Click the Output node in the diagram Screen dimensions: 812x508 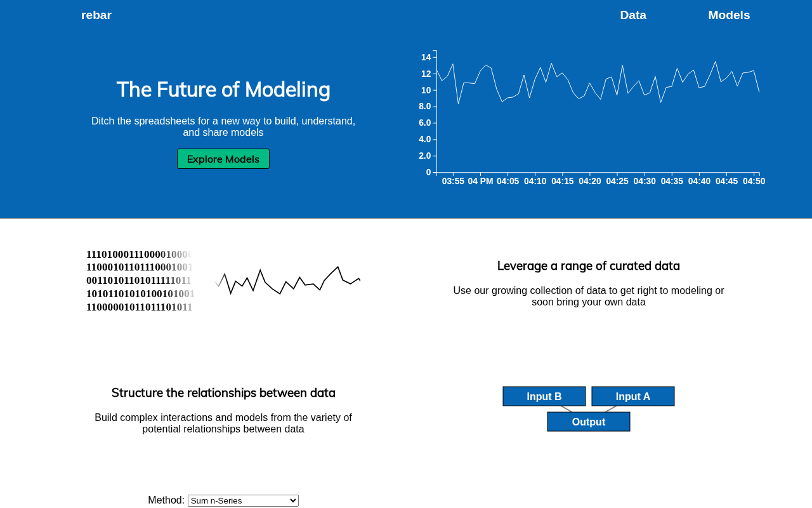pos(588,422)
